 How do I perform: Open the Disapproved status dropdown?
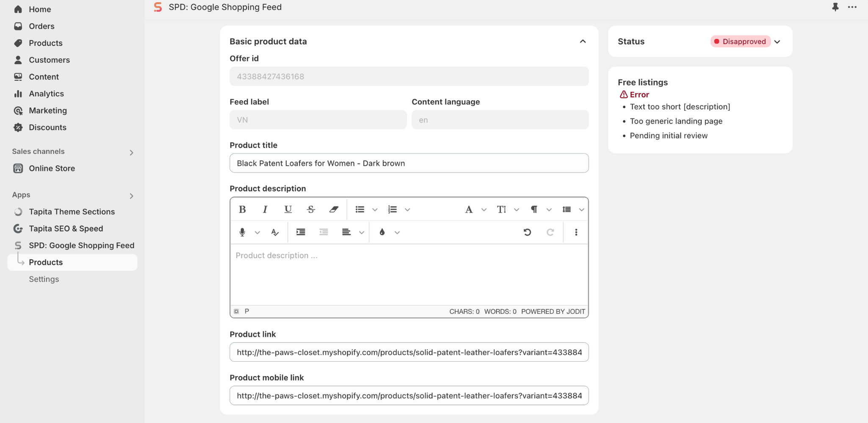click(777, 41)
